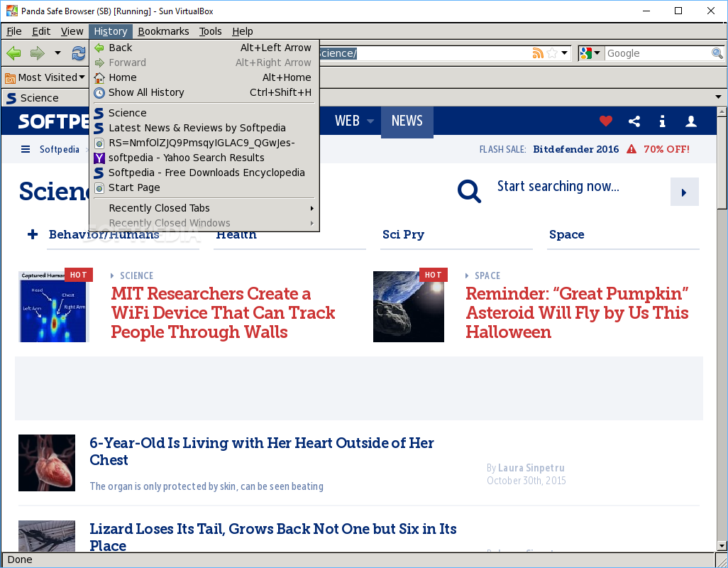Choose the RS=NmfOlZJQ9 history entry

coord(204,143)
